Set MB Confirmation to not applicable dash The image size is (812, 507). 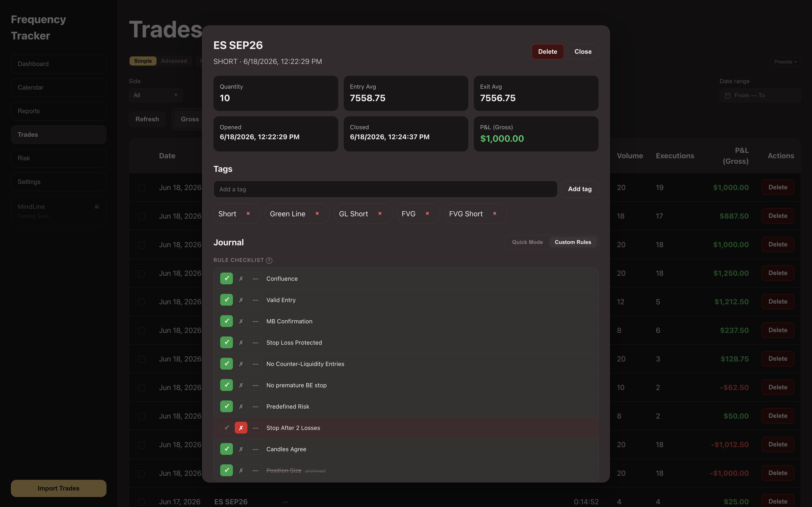point(256,321)
